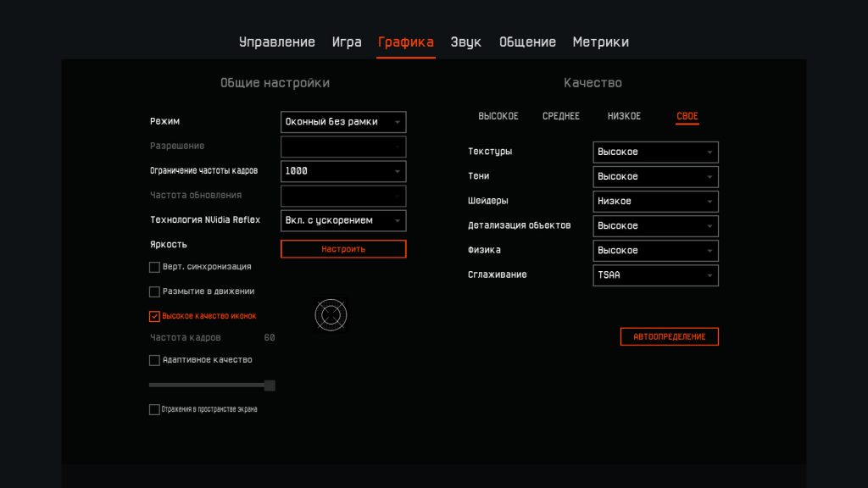The width and height of the screenshot is (868, 488).
Task: Open the Ограничение частоты кадров dropdown
Action: [x=342, y=170]
